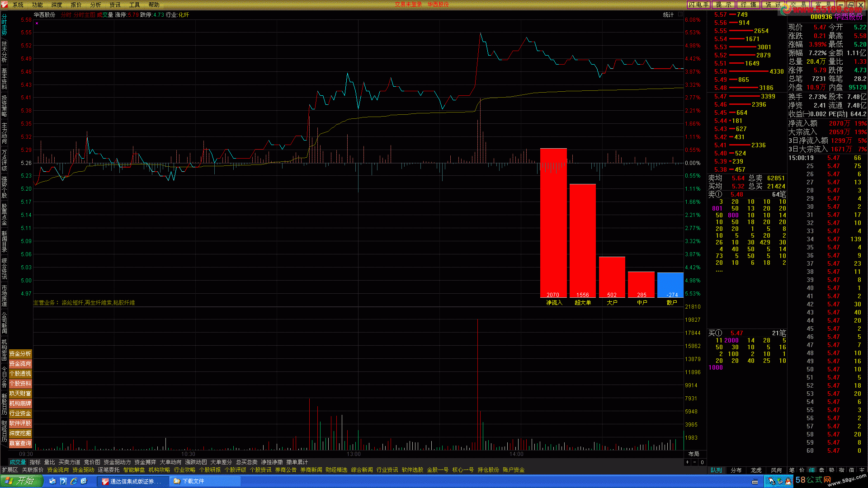The width and height of the screenshot is (868, 488).
Task: Click the 0 reset button under 布局
Action: [702, 462]
